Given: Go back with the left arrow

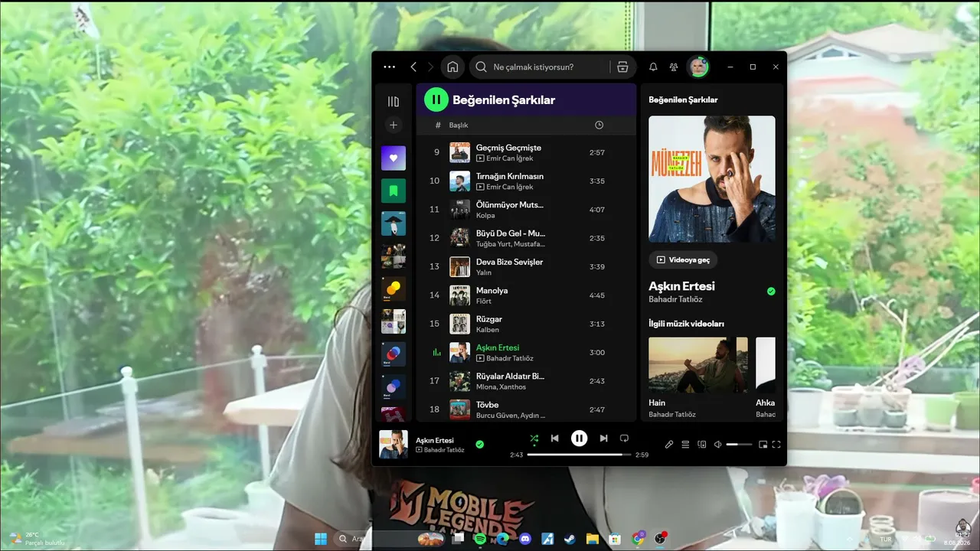Looking at the screenshot, I should coord(413,67).
